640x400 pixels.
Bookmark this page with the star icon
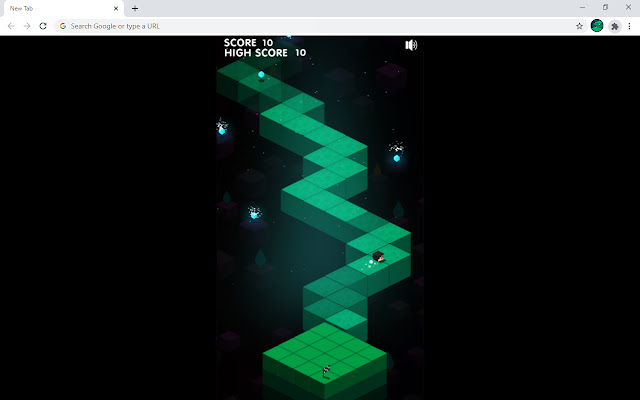coord(579,26)
